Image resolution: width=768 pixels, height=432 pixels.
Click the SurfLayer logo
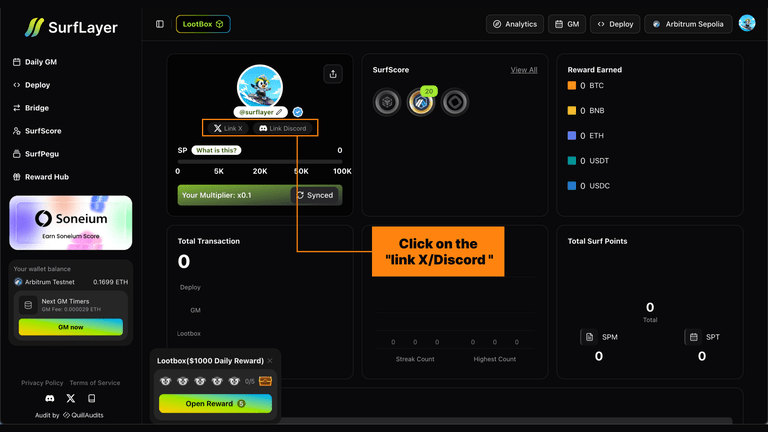[71, 27]
